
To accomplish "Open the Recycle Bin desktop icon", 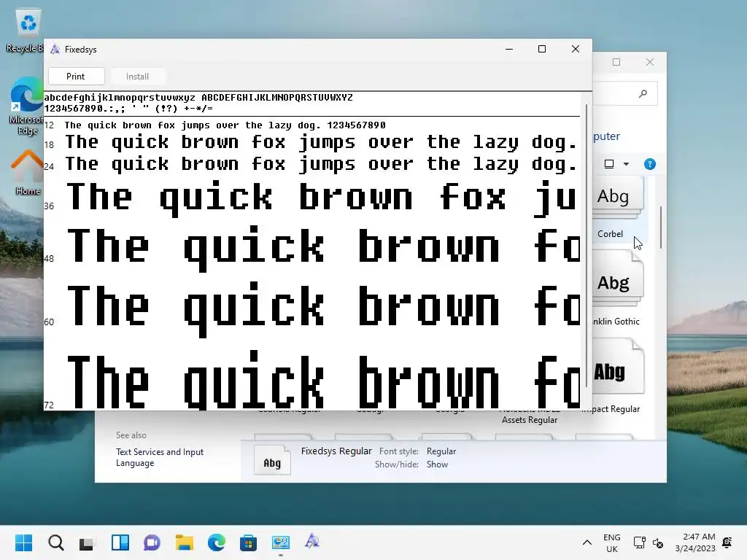I will point(28,31).
